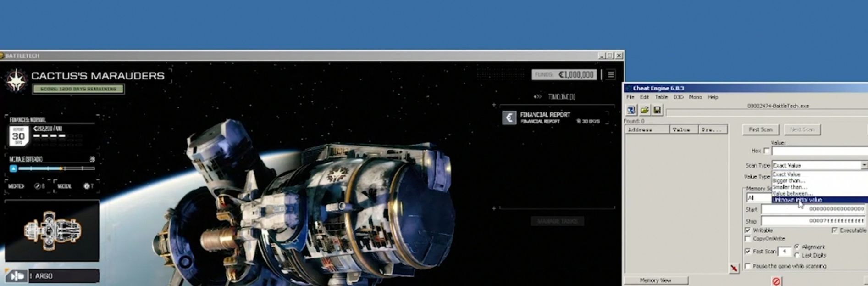
Task: Click the Previous column header
Action: pos(713,130)
